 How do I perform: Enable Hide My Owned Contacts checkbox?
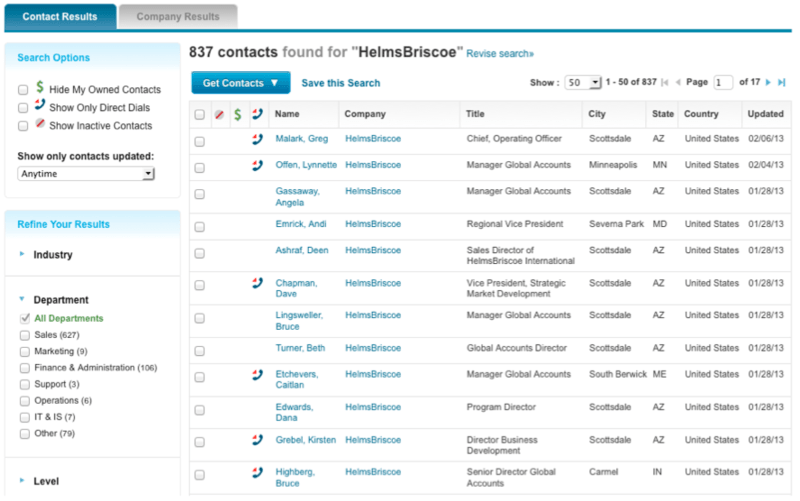(x=23, y=90)
